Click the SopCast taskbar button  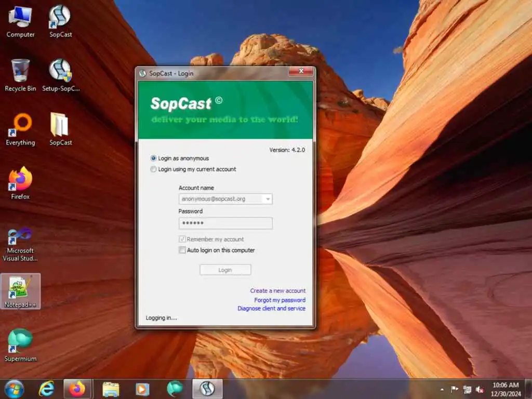coord(207,389)
